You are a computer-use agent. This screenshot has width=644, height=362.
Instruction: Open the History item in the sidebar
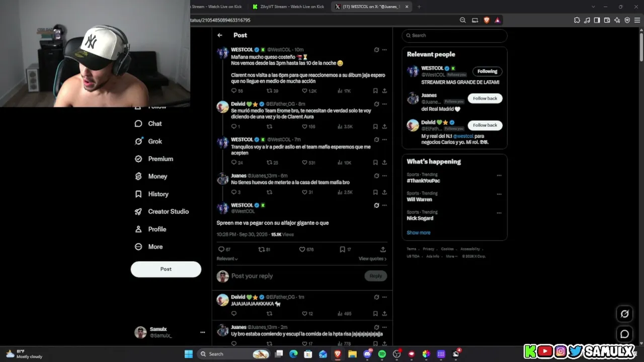[x=151, y=194]
